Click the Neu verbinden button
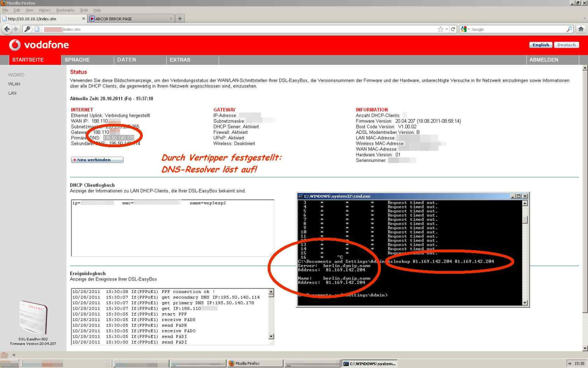The height and width of the screenshot is (368, 588). click(x=97, y=160)
